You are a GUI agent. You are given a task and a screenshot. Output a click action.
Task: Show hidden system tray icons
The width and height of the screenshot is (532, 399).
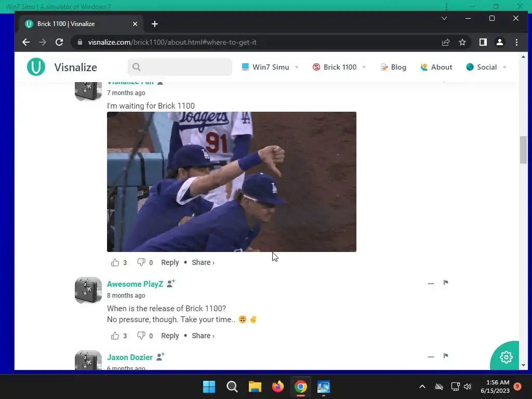pos(422,387)
